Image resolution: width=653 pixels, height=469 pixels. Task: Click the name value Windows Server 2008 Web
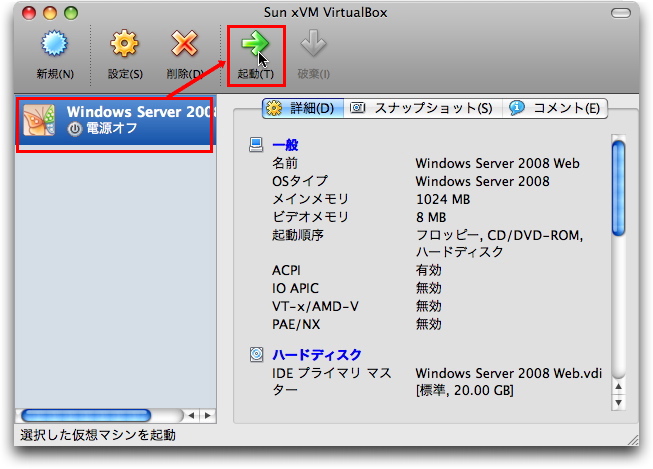click(497, 163)
